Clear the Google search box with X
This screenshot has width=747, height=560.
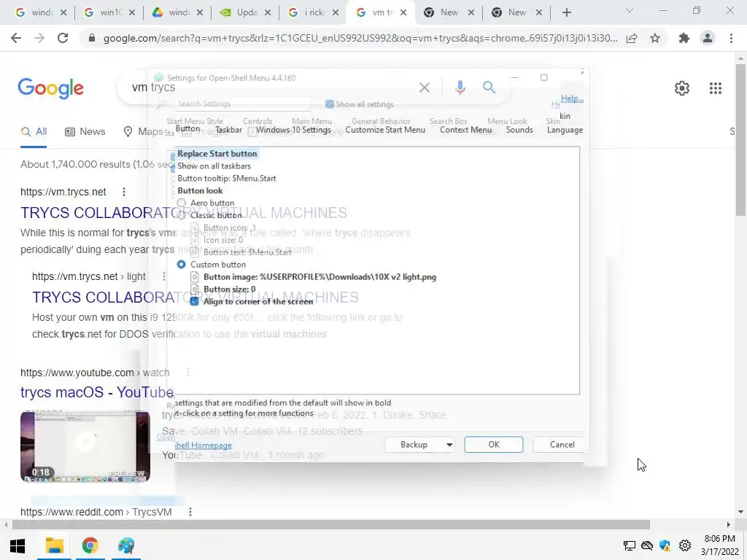424,87
